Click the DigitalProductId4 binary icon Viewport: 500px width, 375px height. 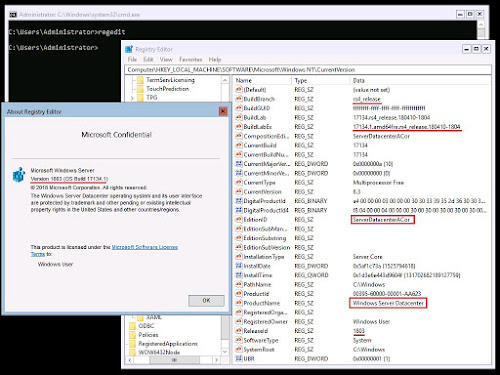tap(239, 210)
